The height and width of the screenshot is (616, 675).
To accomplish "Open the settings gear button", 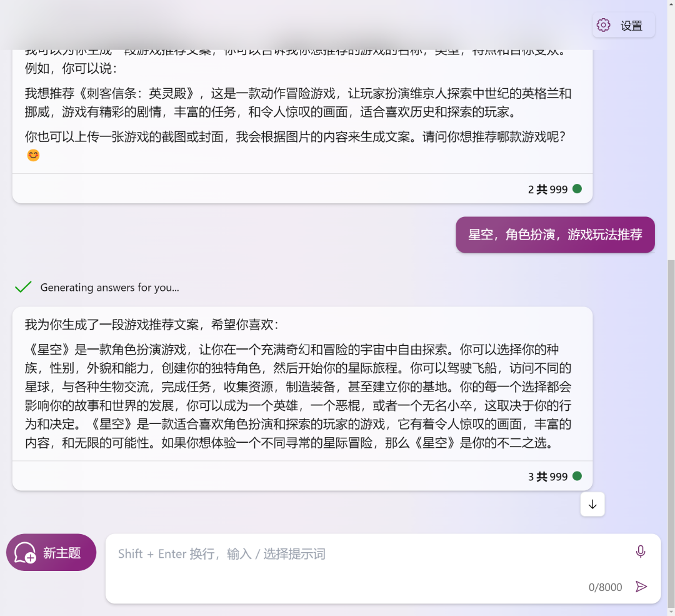I will [x=623, y=26].
